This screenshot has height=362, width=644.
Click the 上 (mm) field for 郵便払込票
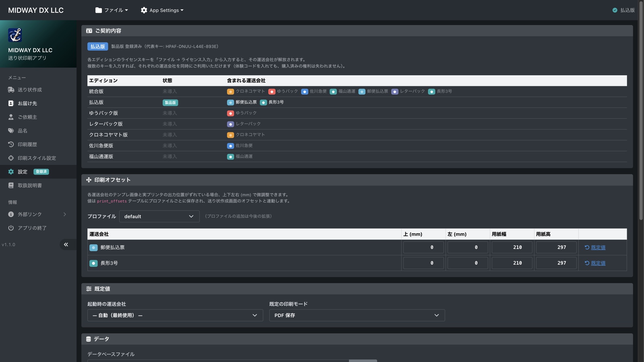tap(423, 247)
